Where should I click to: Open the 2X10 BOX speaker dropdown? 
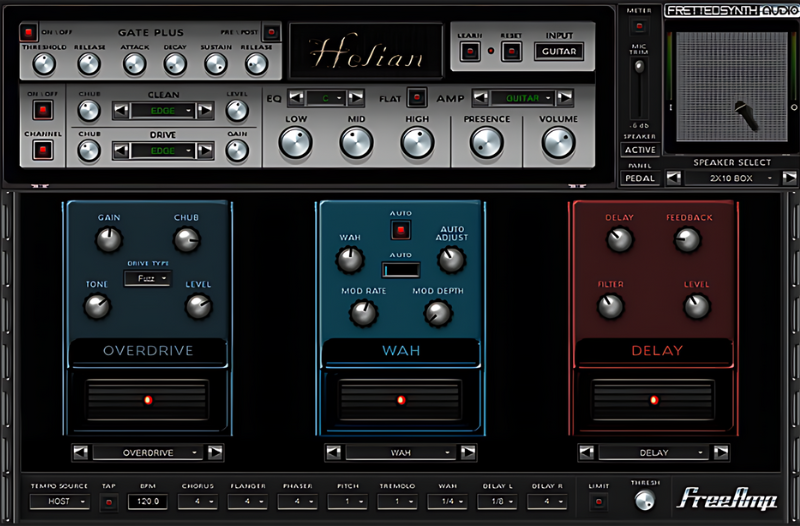pos(731,178)
